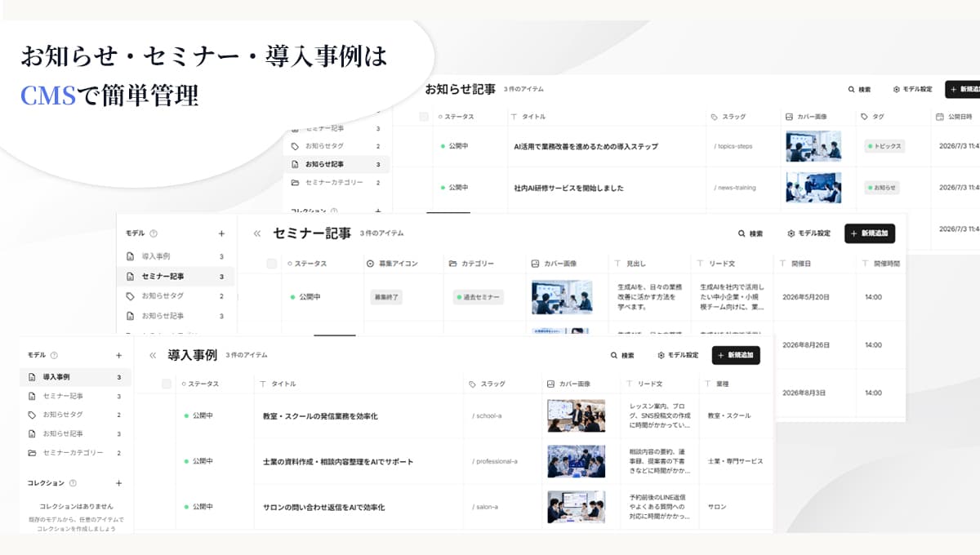
Task: Select 導入事例 model in front window sidebar
Action: (x=75, y=377)
